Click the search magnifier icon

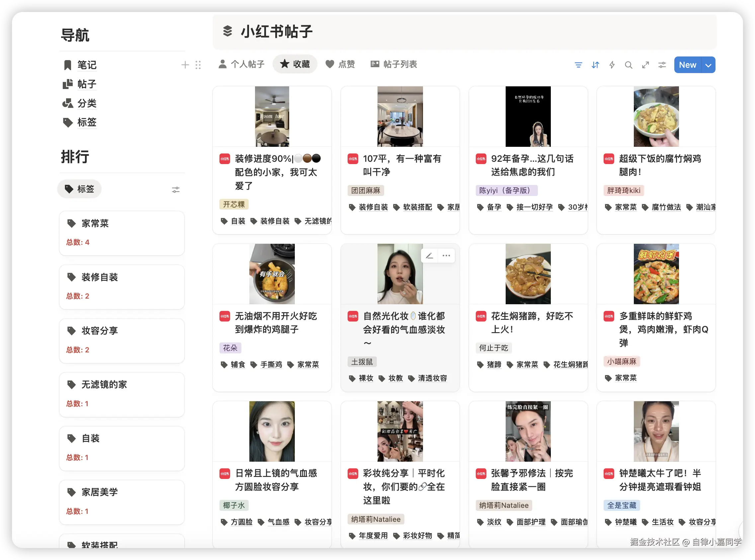coord(628,65)
